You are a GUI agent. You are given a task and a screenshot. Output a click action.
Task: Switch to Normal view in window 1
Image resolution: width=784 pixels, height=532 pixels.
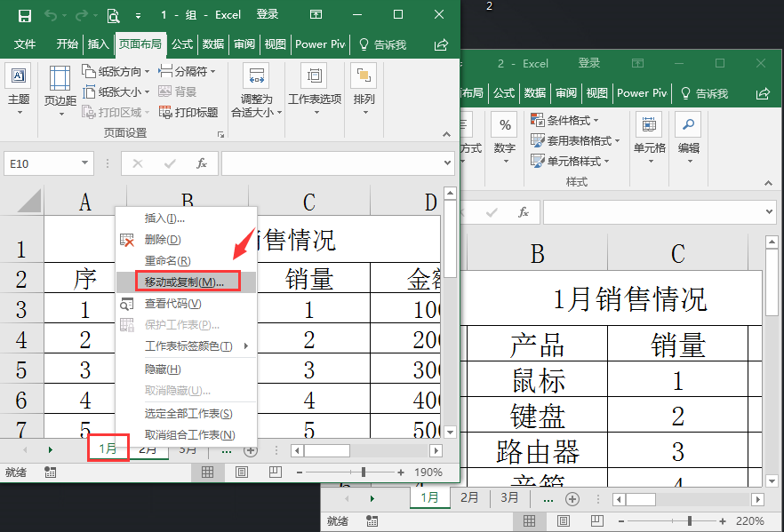[207, 472]
